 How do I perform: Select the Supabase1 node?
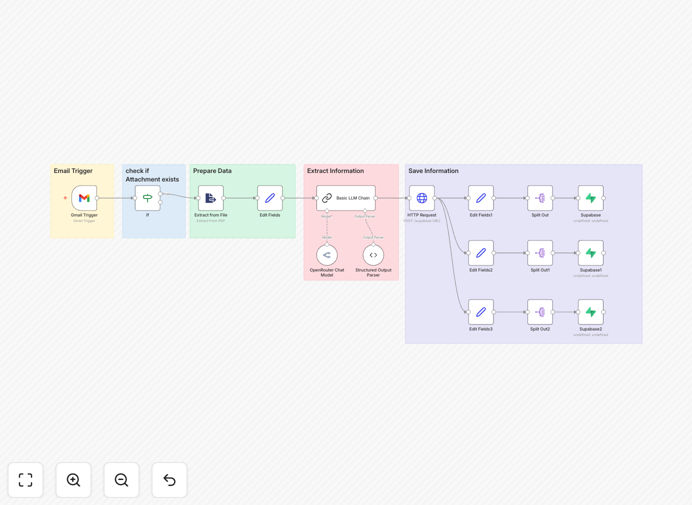click(x=591, y=253)
